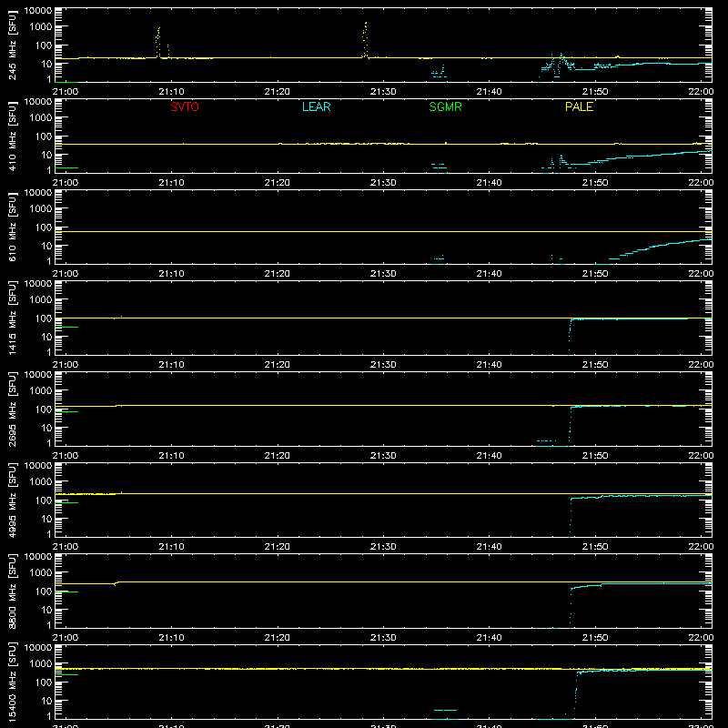Click the 10000 tick label on the 245 MHz axis
The height and width of the screenshot is (728, 728).
[38, 11]
